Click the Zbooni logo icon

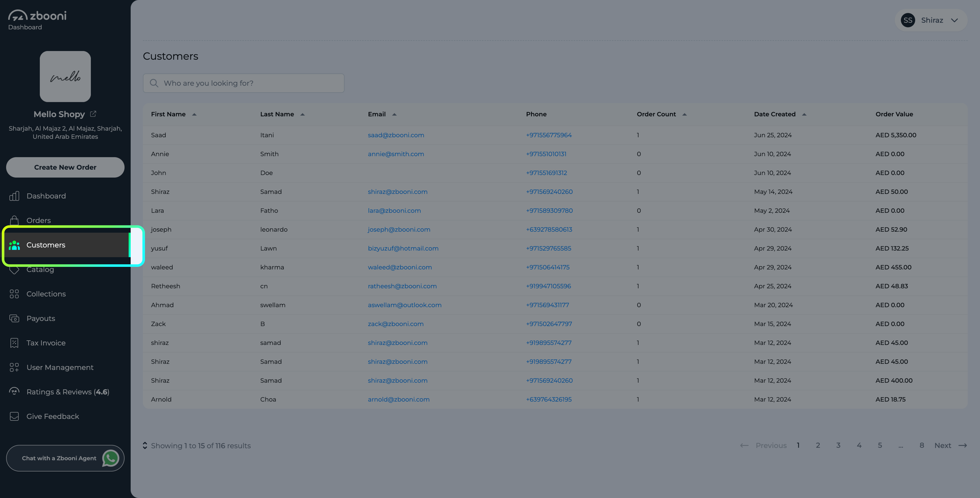(18, 15)
